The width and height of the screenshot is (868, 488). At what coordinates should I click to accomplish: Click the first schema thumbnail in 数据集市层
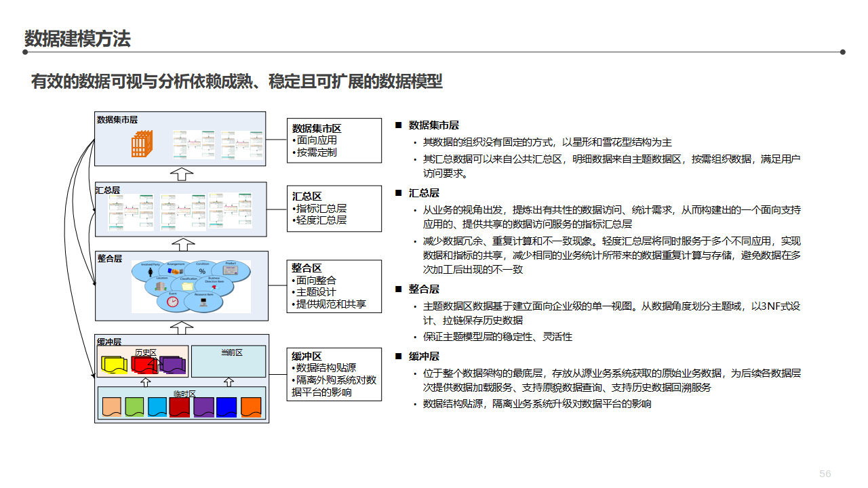[x=194, y=144]
